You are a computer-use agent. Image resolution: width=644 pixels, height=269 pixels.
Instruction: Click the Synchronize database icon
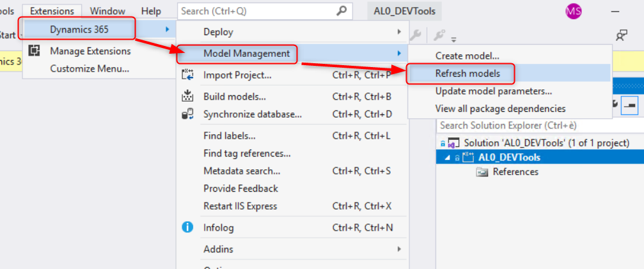187,114
